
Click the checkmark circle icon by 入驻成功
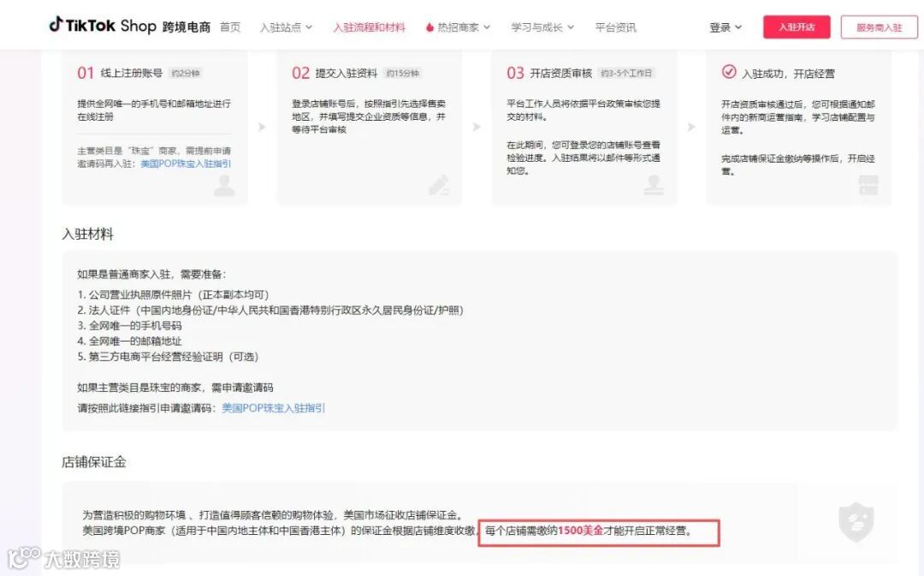coord(729,72)
